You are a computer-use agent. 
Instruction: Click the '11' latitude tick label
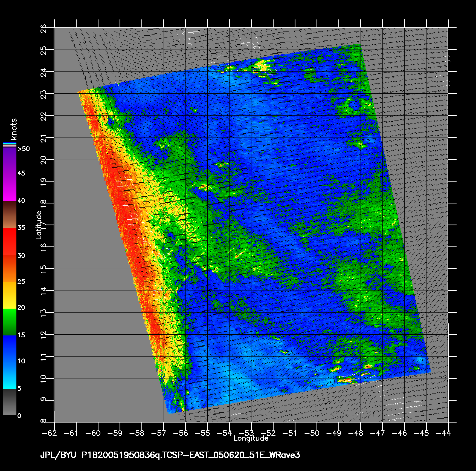coord(43,357)
